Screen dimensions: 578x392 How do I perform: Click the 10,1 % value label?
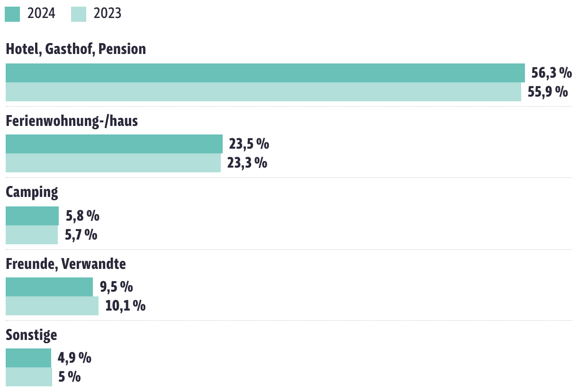(x=125, y=306)
